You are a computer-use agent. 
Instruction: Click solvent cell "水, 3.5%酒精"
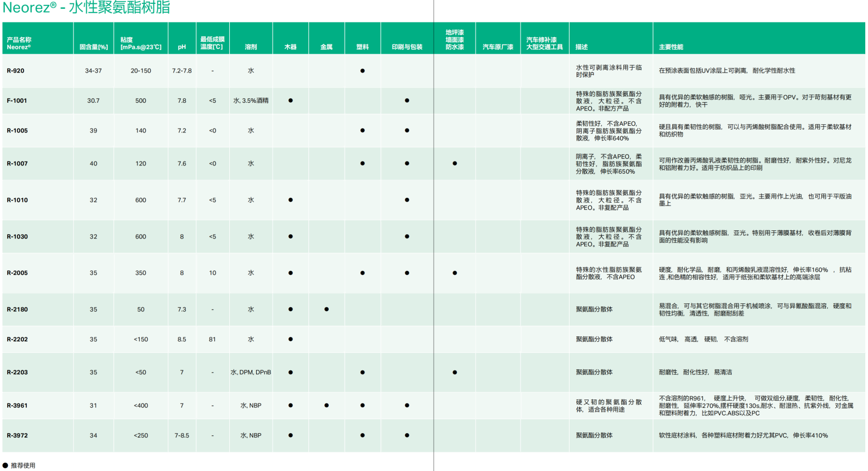(251, 101)
